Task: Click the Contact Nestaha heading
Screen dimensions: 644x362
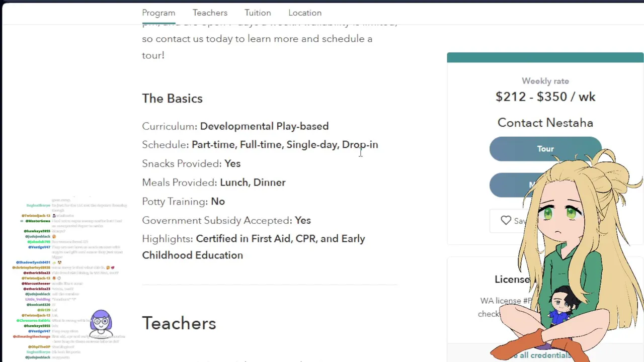Action: [x=545, y=123]
